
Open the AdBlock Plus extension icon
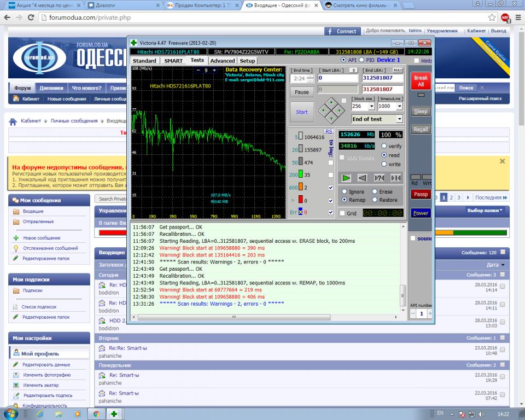click(x=505, y=17)
